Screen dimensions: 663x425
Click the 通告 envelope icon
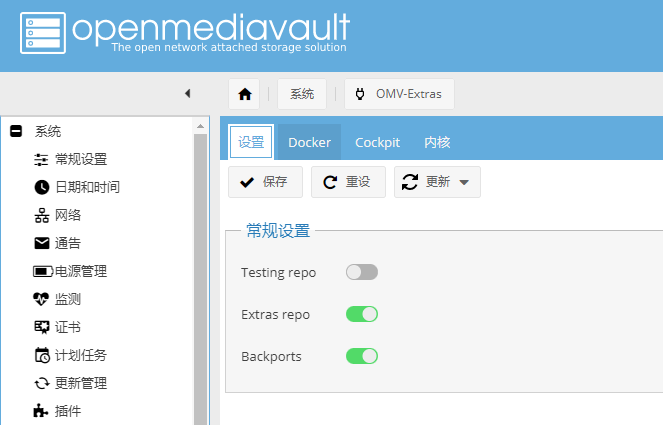pyautogui.click(x=41, y=243)
